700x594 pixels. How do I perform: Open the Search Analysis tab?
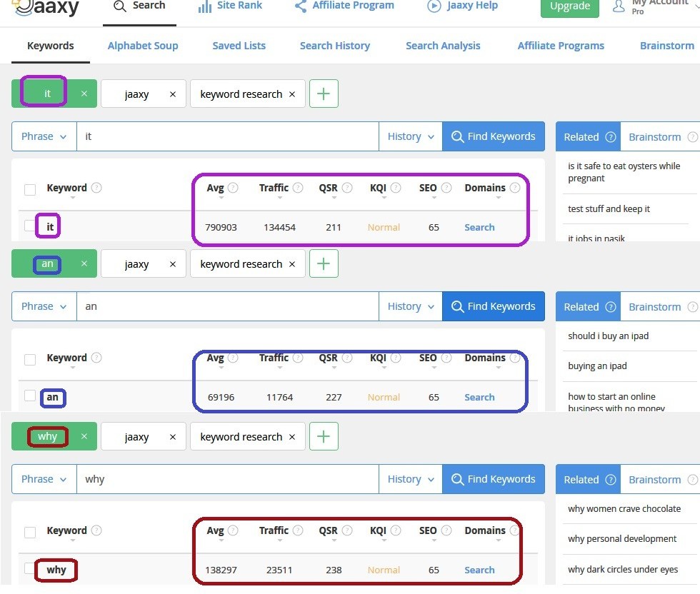coord(443,46)
